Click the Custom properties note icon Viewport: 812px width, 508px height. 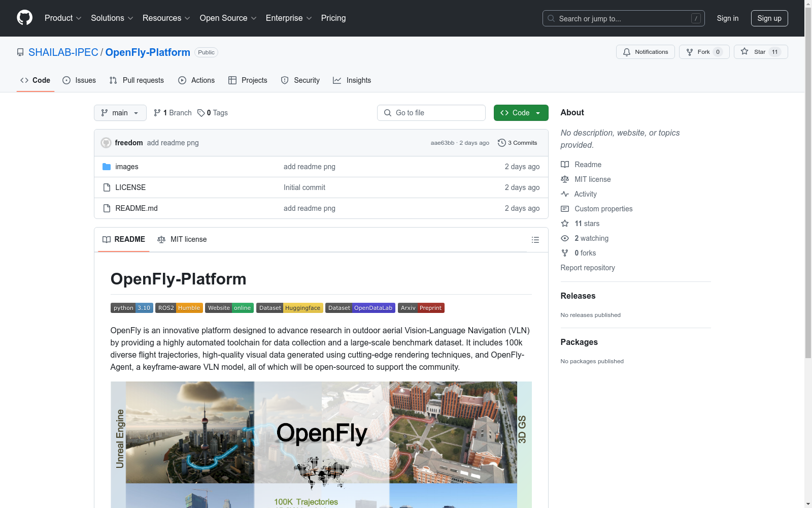pos(565,209)
